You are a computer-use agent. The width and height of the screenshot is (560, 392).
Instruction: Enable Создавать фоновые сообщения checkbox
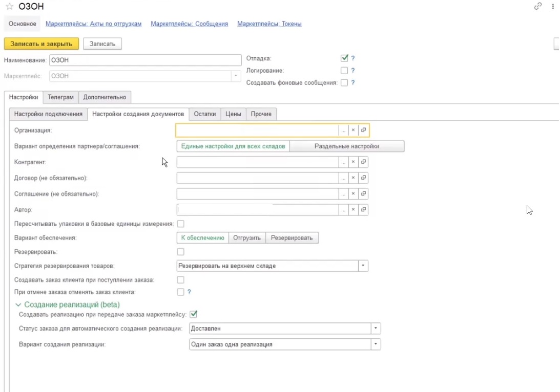[344, 82]
